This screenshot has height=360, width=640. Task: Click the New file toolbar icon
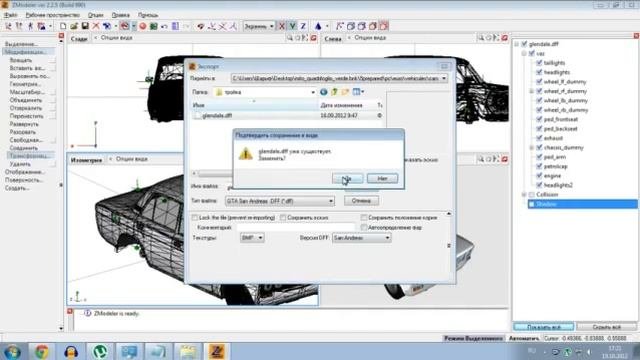(x=63, y=26)
